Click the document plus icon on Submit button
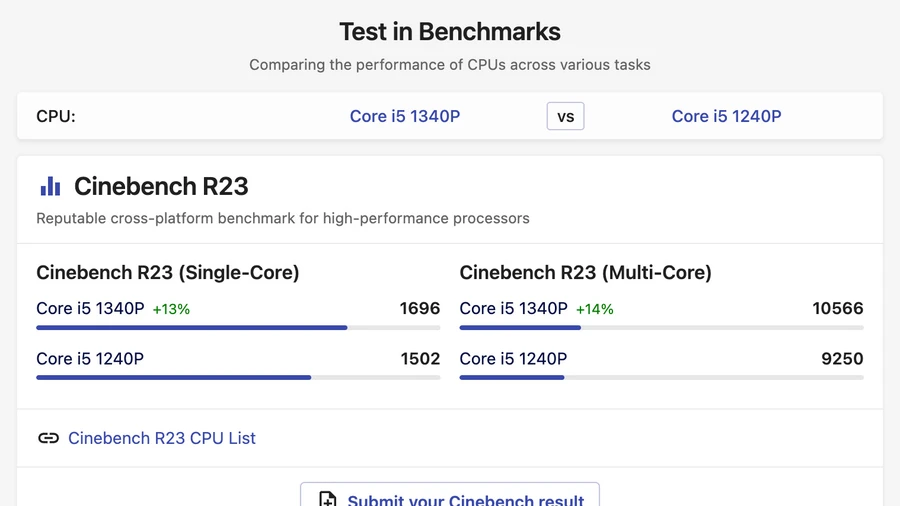Viewport: 900px width, 506px height. click(x=327, y=499)
